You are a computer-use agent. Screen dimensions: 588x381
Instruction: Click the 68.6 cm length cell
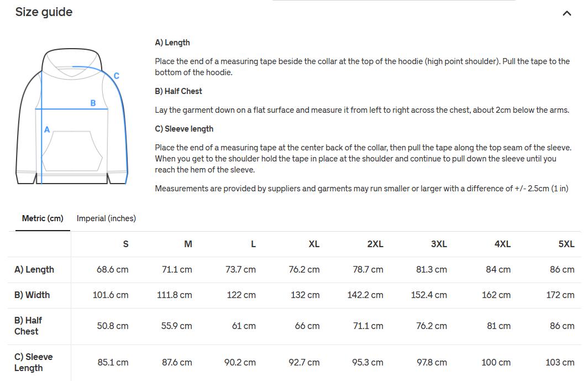[x=112, y=270]
